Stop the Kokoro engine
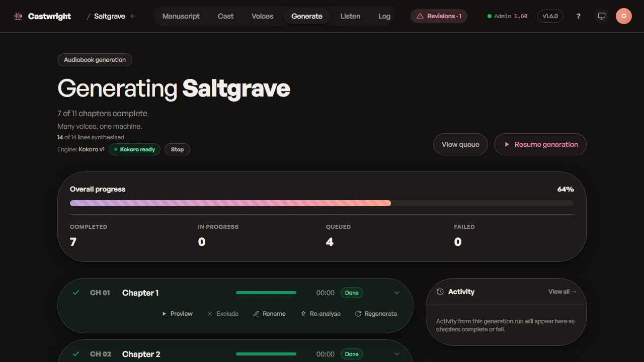 177,149
